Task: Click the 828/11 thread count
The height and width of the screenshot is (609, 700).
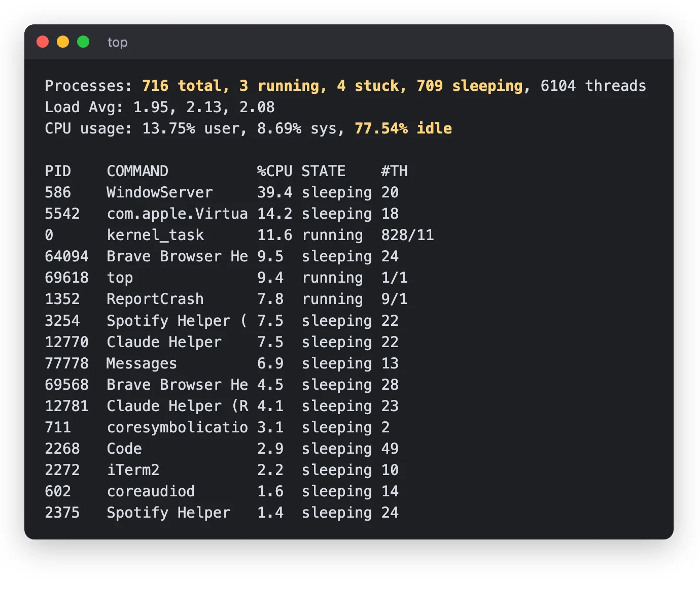Action: click(407, 235)
